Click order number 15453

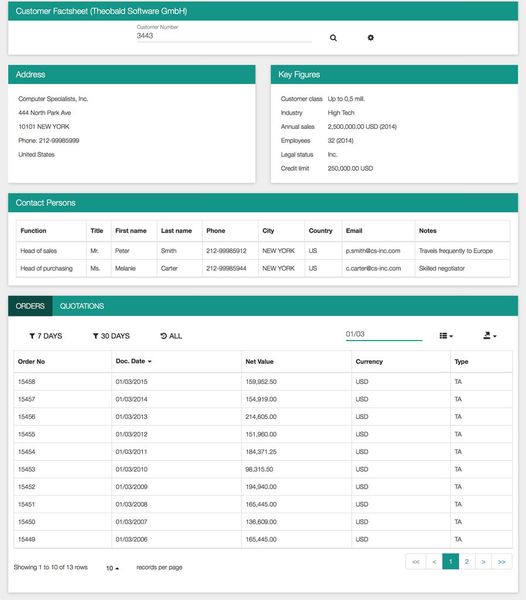26,469
